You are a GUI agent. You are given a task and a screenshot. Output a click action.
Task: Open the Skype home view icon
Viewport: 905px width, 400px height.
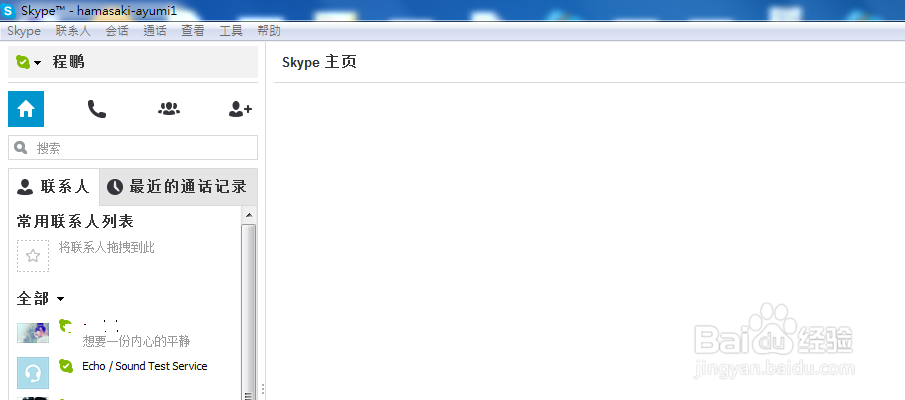(26, 109)
